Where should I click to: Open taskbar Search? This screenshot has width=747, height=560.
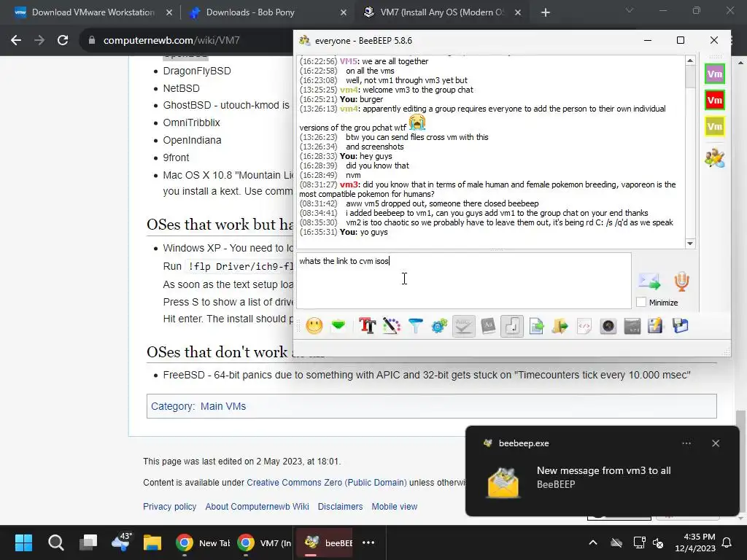(x=55, y=542)
